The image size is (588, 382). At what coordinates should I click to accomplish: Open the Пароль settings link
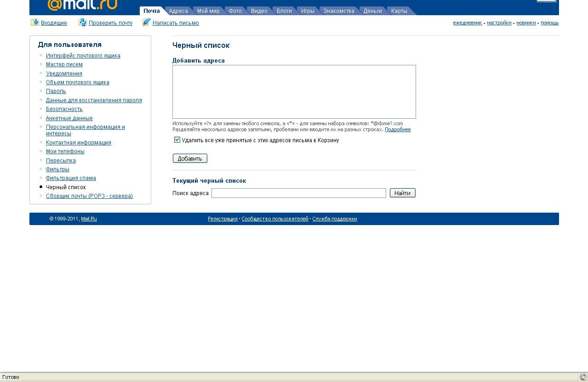coord(56,91)
